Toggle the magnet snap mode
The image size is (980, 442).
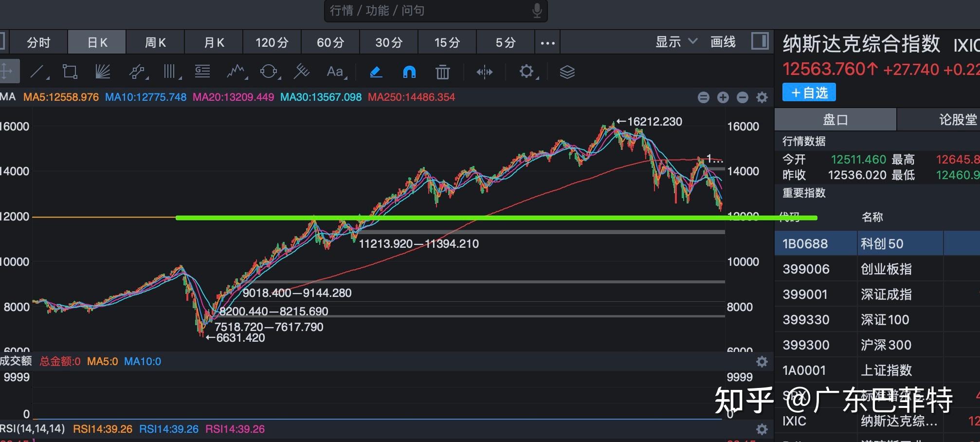coord(409,72)
